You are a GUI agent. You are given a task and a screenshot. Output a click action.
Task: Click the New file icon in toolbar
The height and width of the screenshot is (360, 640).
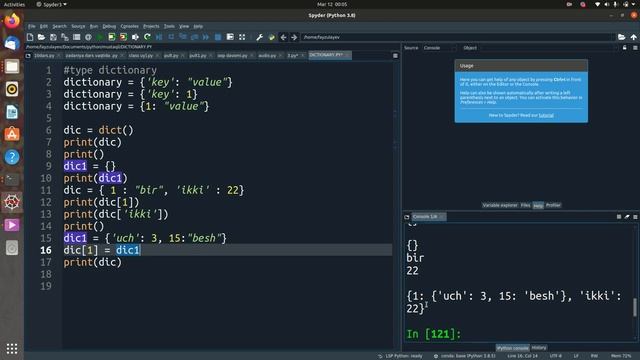click(30, 37)
